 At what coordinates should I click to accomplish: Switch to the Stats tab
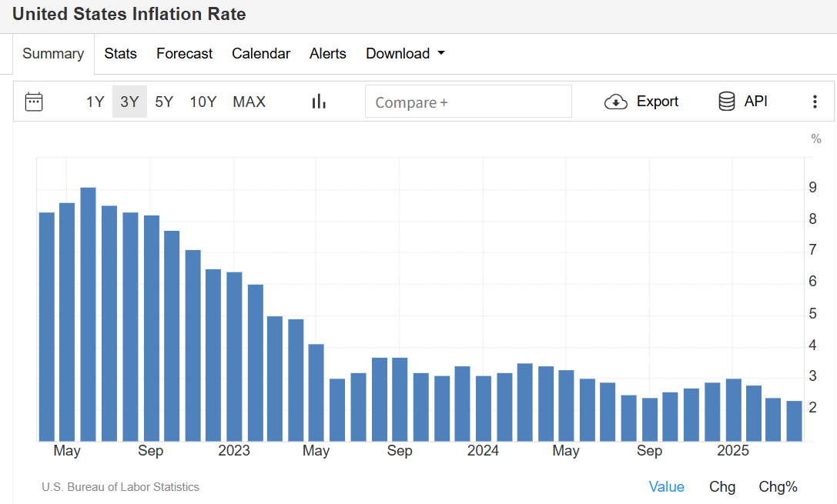point(121,54)
